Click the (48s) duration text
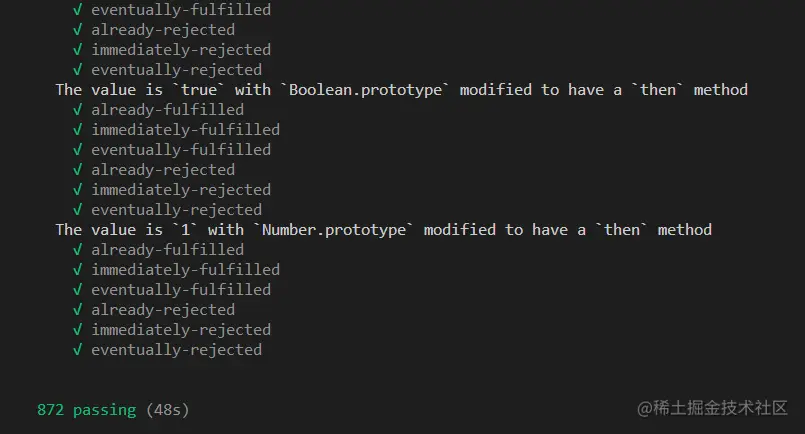 coord(167,410)
